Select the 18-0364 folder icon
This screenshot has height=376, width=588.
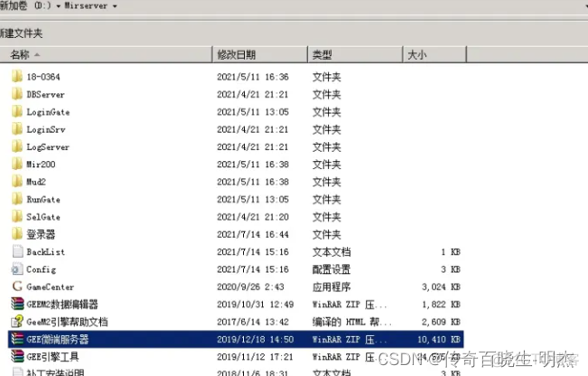pos(17,77)
